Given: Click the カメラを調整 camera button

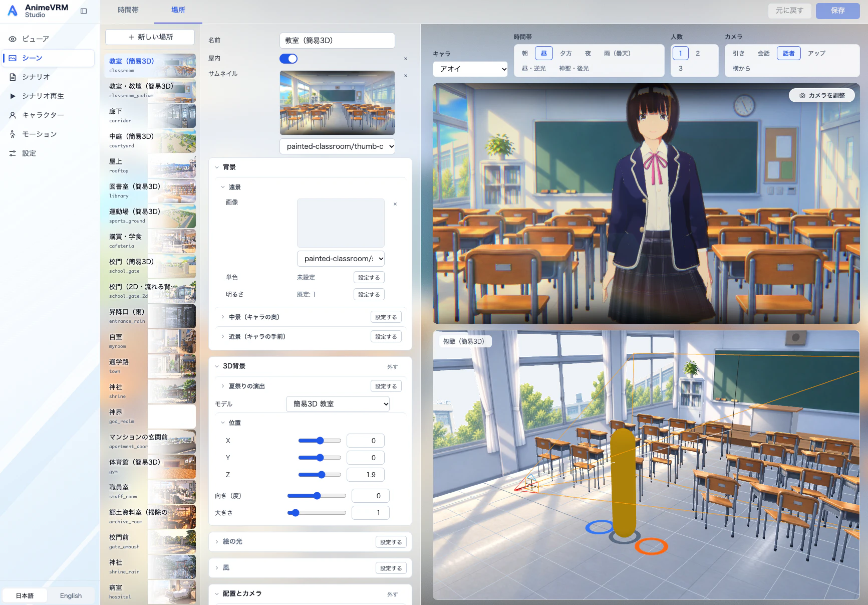Looking at the screenshot, I should pyautogui.click(x=822, y=95).
